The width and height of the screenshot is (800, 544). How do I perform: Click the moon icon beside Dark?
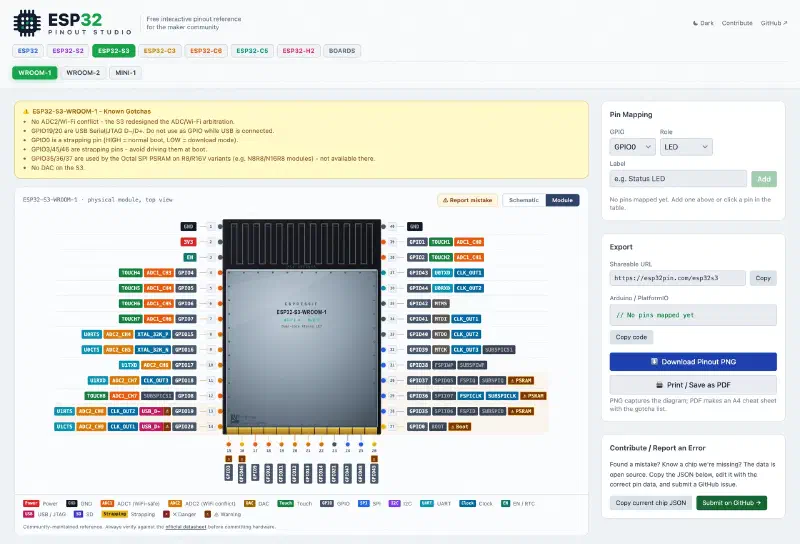695,23
